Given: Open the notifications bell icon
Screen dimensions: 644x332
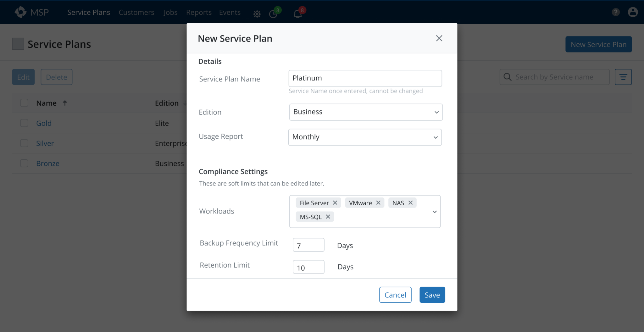Looking at the screenshot, I should (297, 14).
